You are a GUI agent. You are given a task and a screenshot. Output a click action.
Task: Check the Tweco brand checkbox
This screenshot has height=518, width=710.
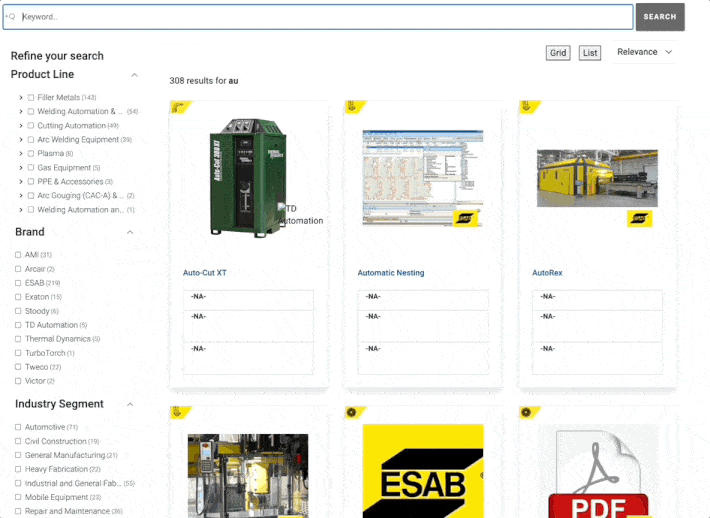tap(18, 367)
